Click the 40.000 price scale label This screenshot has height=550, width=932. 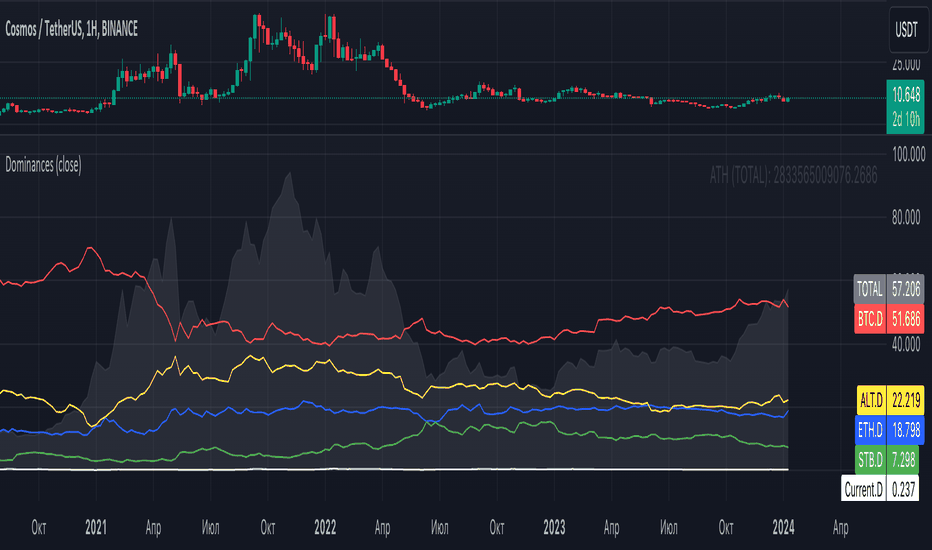click(908, 344)
